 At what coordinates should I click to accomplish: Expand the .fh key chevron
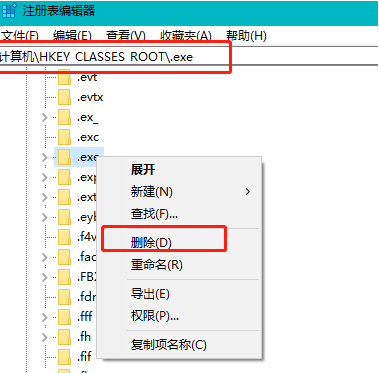click(45, 337)
